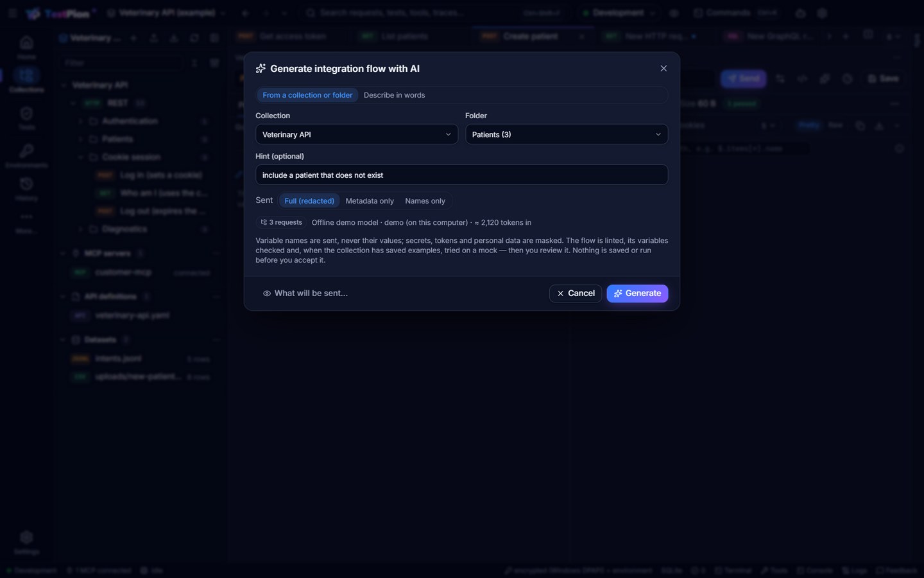The height and width of the screenshot is (578, 924).
Task: Choose the 'Names only' sent option
Action: 425,201
